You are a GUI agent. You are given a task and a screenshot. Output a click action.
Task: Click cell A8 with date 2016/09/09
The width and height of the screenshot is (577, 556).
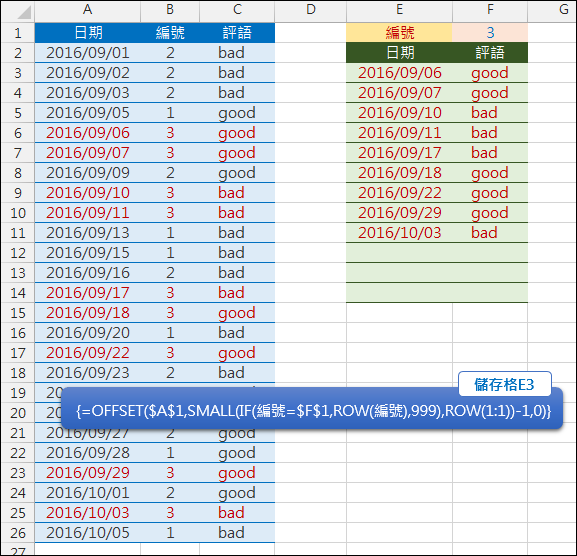coord(88,173)
